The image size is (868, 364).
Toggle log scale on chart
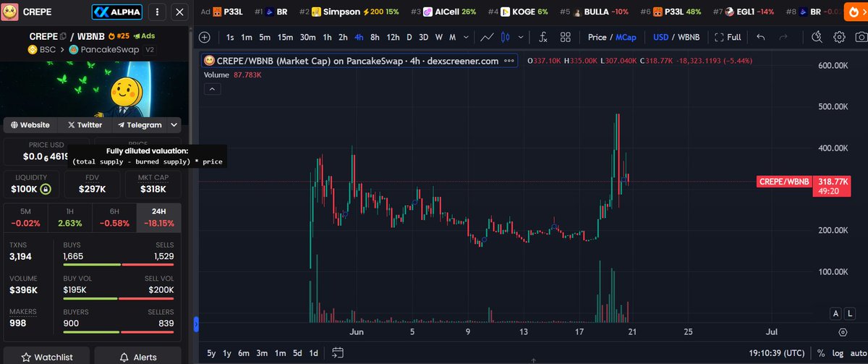coord(837,352)
